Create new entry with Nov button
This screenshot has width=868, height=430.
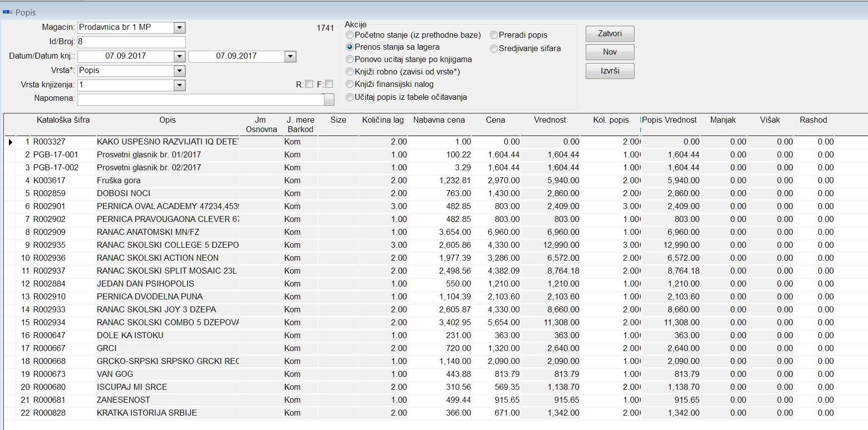point(610,52)
